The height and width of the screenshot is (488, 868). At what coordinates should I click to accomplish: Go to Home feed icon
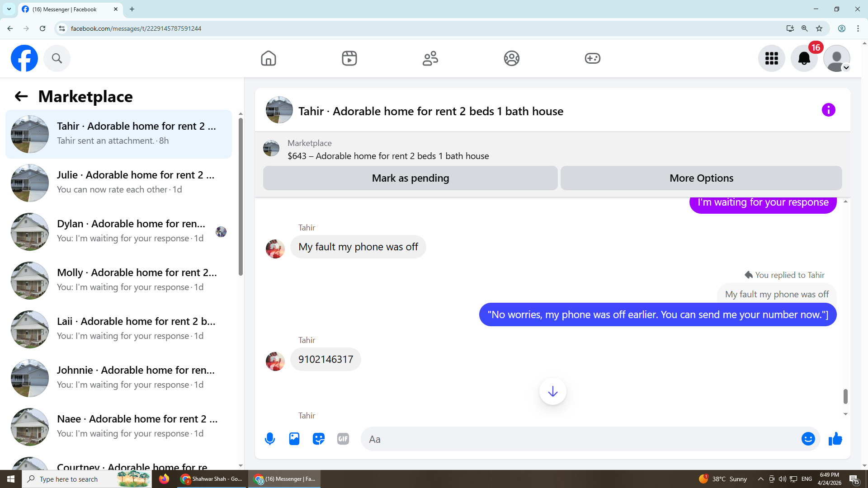269,58
